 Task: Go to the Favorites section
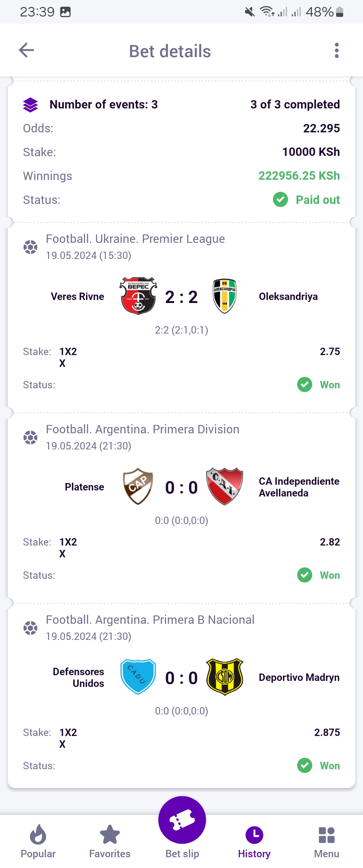110,839
